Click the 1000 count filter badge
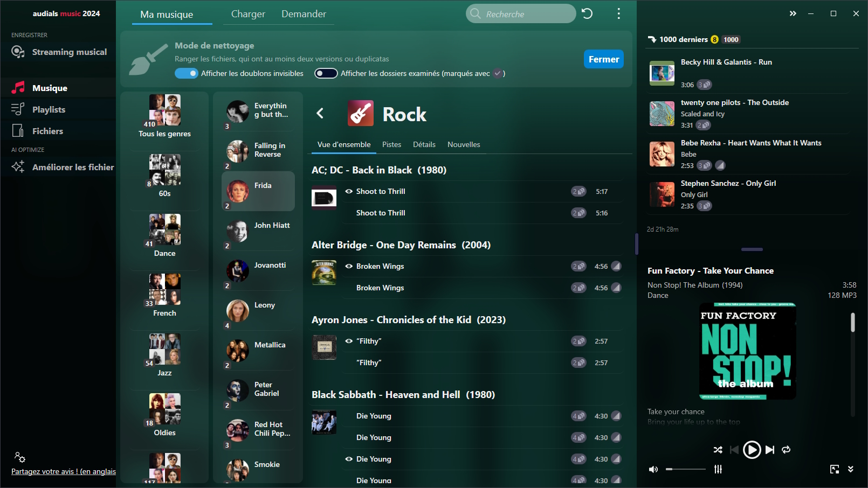 coord(731,39)
